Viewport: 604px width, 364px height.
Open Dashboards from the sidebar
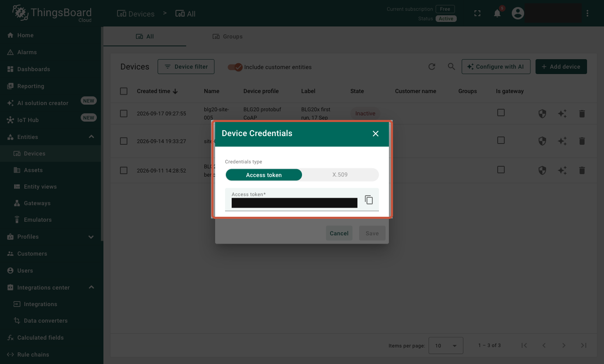50,69
